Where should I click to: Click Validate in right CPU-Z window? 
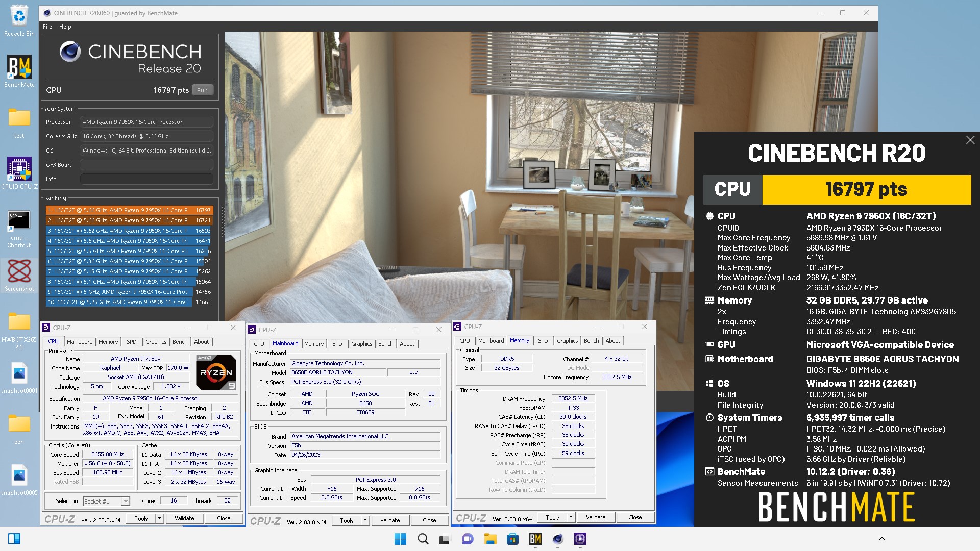596,517
